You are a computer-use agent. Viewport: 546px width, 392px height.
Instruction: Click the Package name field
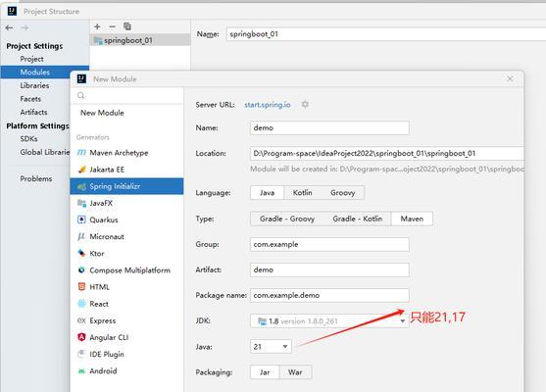pos(329,295)
